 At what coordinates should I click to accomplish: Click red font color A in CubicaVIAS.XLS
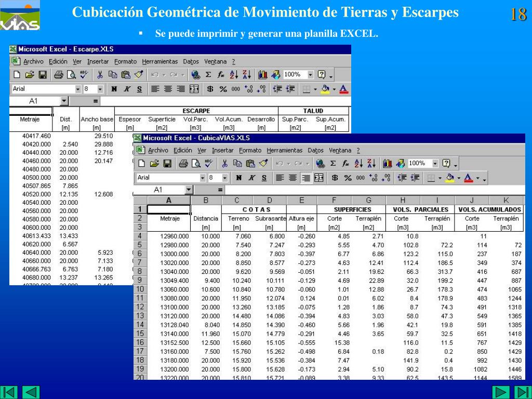(x=469, y=178)
